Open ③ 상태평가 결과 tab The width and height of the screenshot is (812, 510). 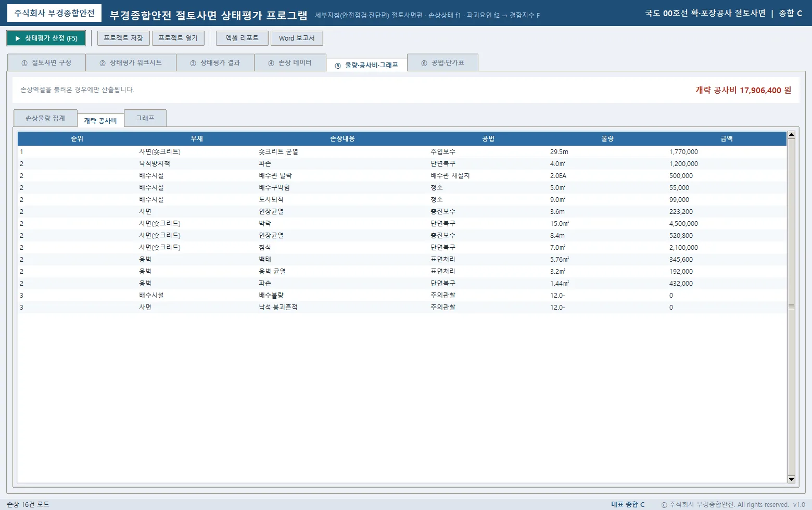point(215,62)
